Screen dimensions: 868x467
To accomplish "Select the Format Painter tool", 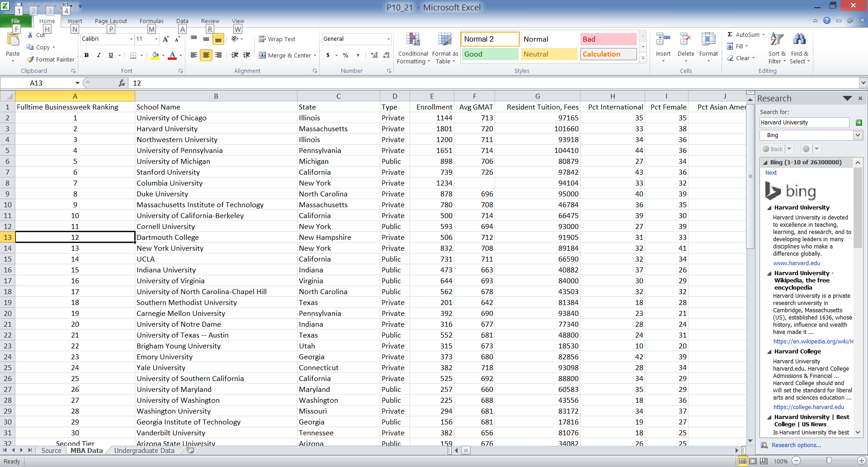I will coord(51,59).
